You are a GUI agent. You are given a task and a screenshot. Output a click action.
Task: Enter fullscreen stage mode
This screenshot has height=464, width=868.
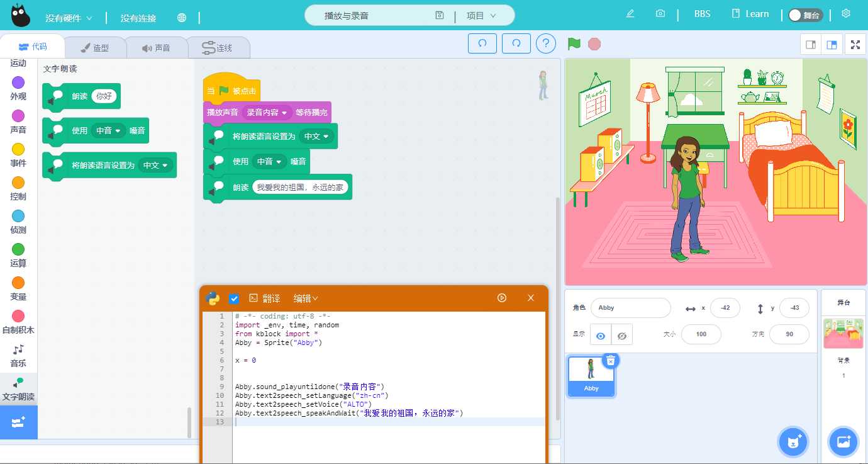855,44
